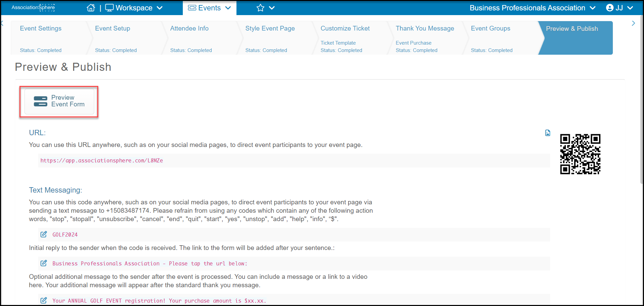This screenshot has height=306, width=644.
Task: Click the JJ user avatar icon
Action: tap(610, 8)
